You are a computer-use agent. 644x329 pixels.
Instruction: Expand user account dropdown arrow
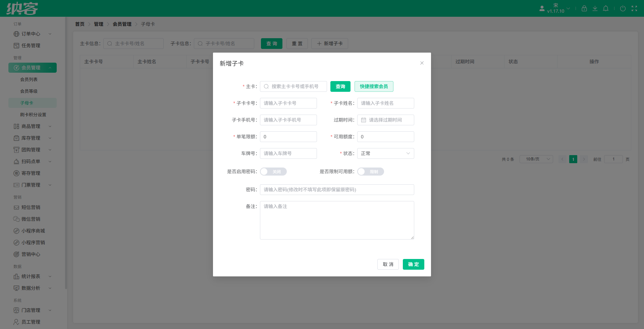(568, 8)
